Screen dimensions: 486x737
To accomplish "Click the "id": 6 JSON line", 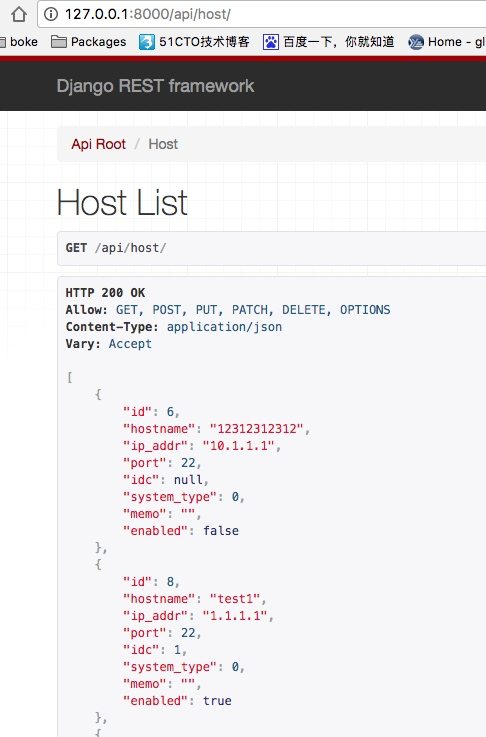I will click(x=151, y=412).
